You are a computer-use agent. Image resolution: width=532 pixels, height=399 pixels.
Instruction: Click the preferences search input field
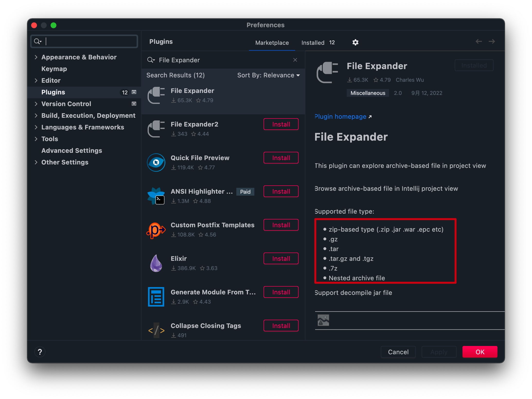90,41
